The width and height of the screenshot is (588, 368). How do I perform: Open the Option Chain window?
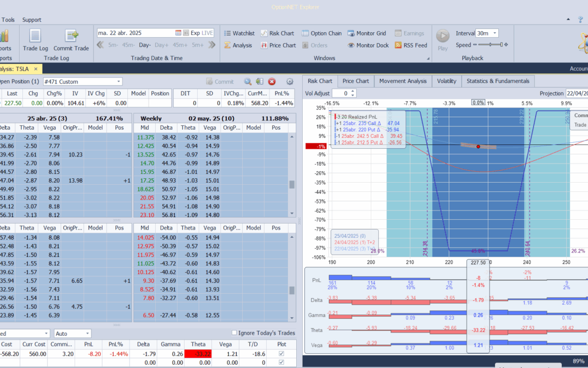[x=322, y=33]
